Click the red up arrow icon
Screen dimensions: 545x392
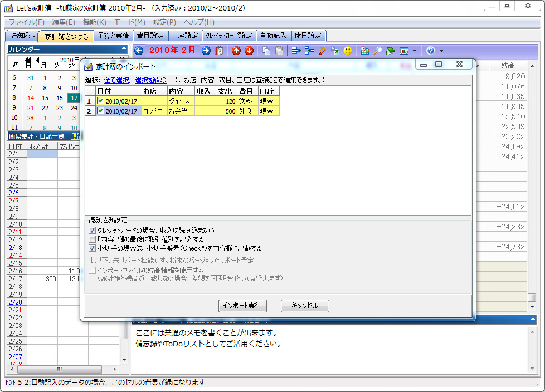236,51
